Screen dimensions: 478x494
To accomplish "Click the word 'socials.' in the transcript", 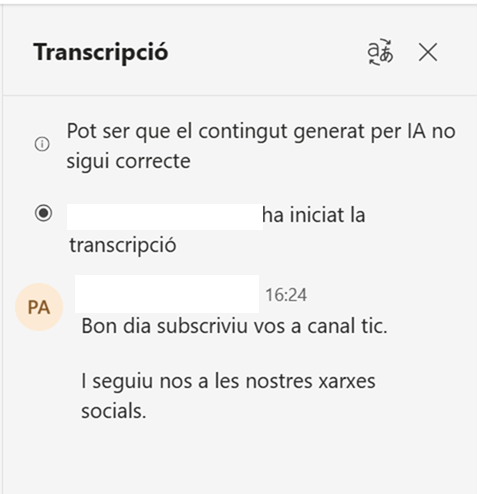I will point(114,411).
